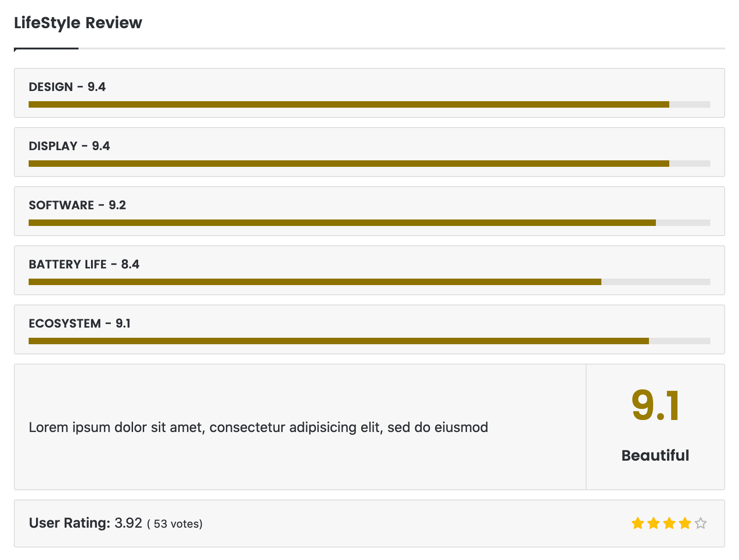
Task: Click the third rating star
Action: [x=669, y=523]
